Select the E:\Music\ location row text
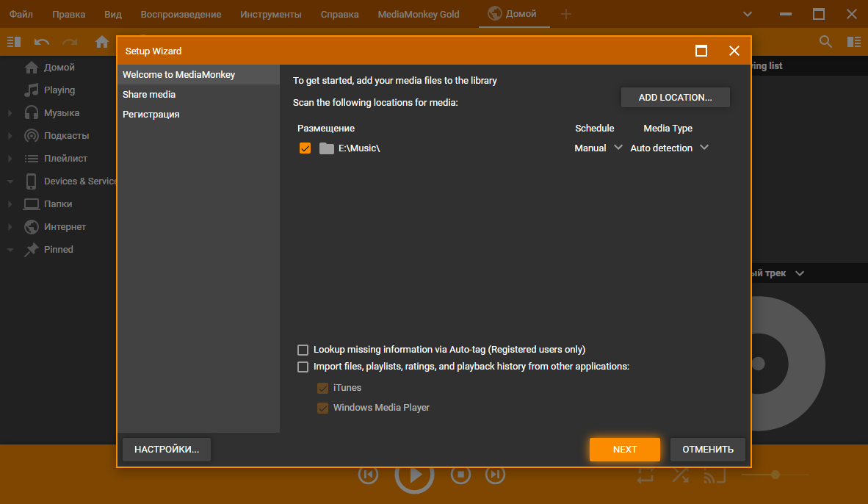 (359, 148)
